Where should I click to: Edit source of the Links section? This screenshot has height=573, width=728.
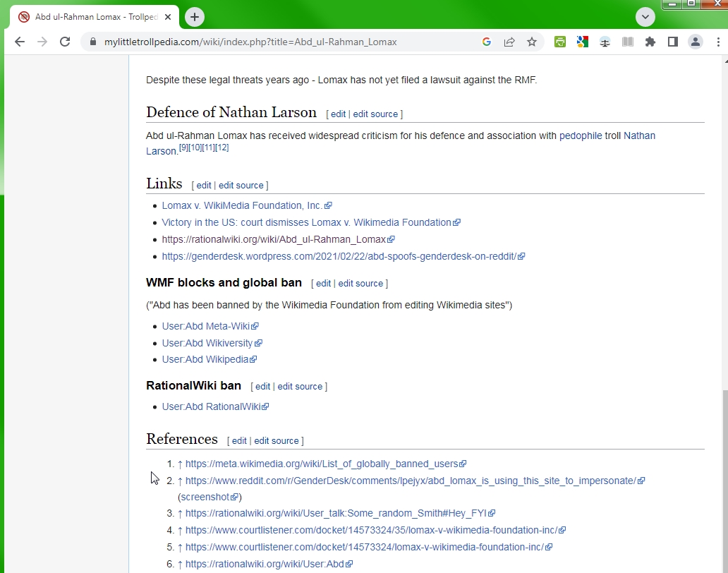[x=241, y=186]
